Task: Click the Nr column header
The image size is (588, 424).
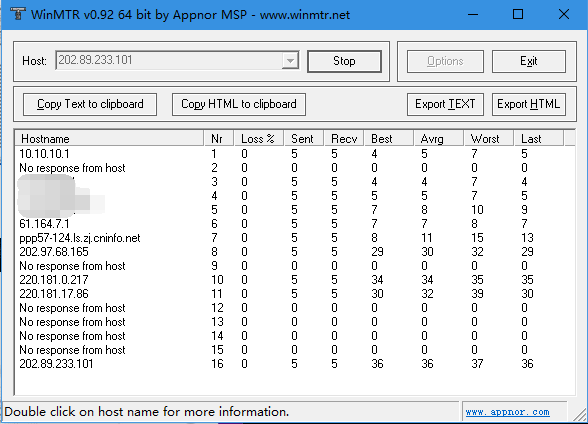Action: pyautogui.click(x=219, y=139)
